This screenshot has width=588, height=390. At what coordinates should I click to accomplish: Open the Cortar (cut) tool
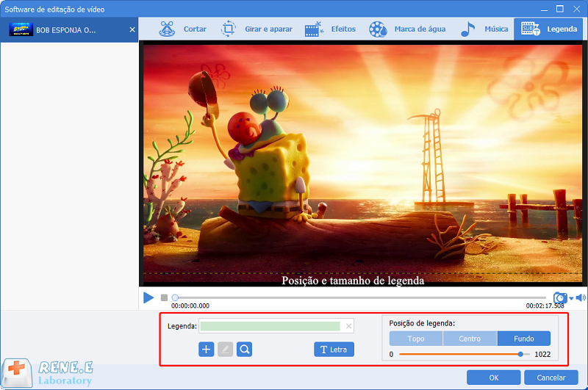(x=182, y=29)
